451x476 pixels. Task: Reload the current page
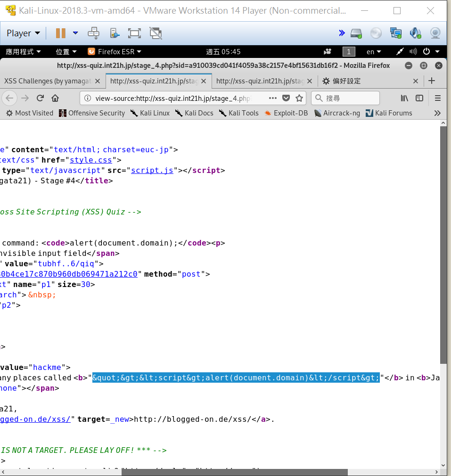coord(40,98)
